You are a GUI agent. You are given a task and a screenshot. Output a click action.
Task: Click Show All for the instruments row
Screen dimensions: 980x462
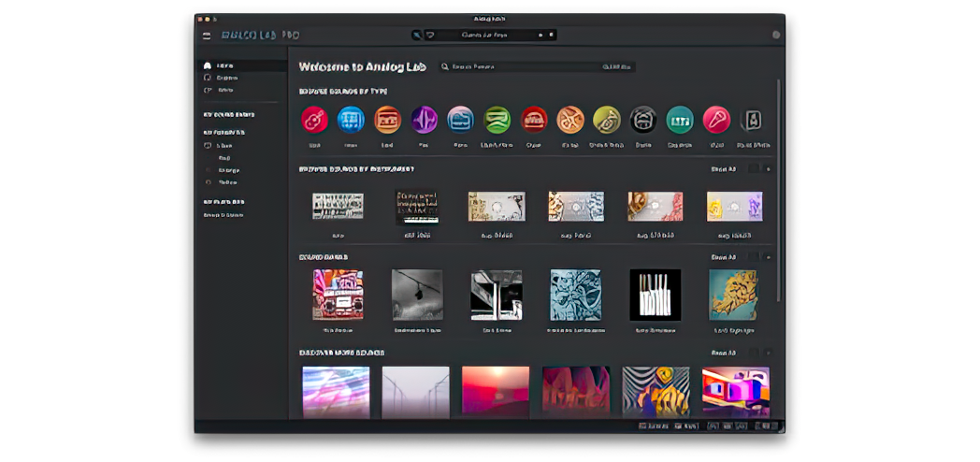(x=724, y=169)
